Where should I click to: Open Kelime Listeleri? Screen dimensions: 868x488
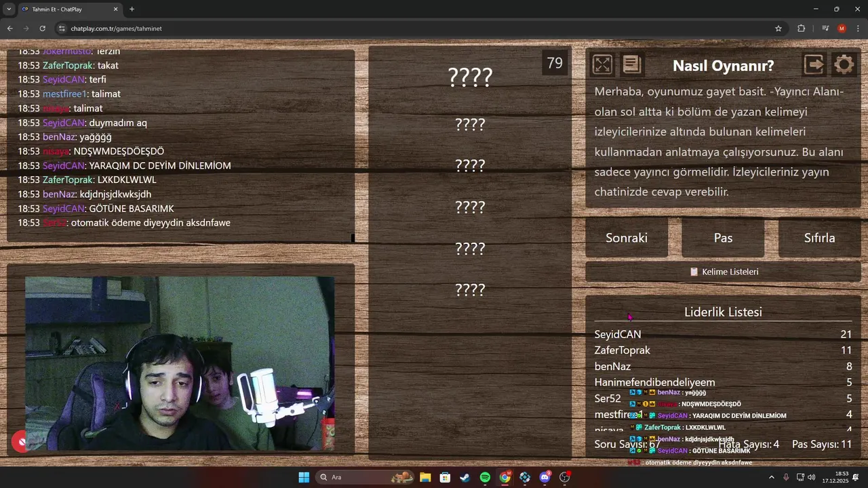coord(723,272)
